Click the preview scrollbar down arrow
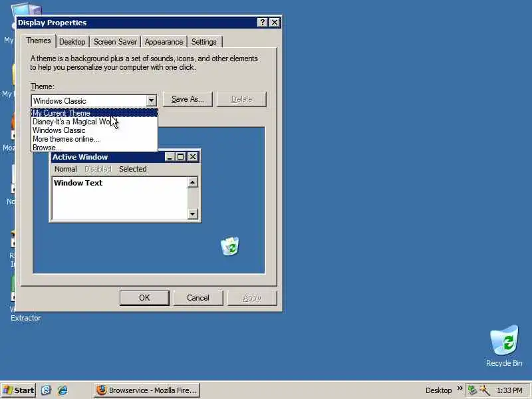 tap(192, 213)
